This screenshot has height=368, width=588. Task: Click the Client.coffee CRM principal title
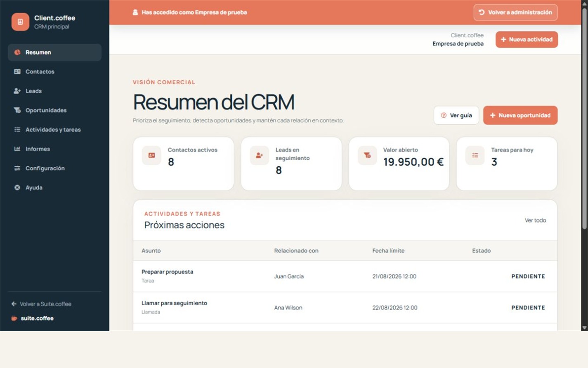[x=54, y=22]
